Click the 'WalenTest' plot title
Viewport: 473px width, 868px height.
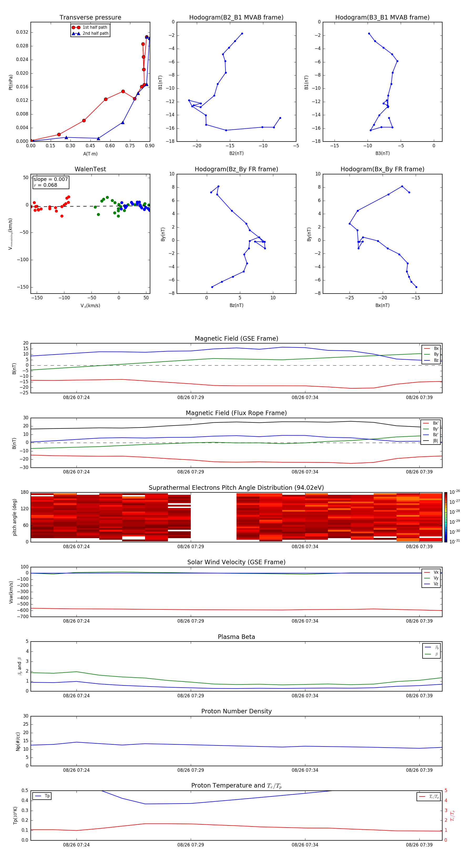click(90, 169)
